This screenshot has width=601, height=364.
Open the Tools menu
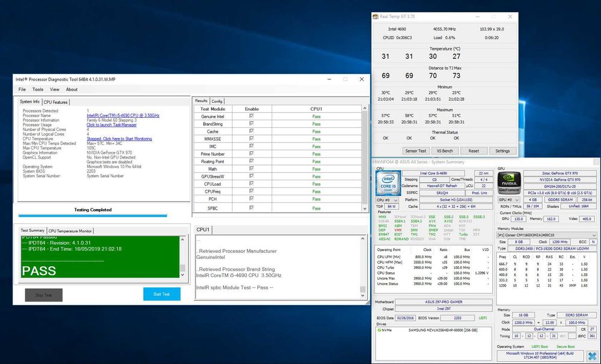click(x=37, y=89)
